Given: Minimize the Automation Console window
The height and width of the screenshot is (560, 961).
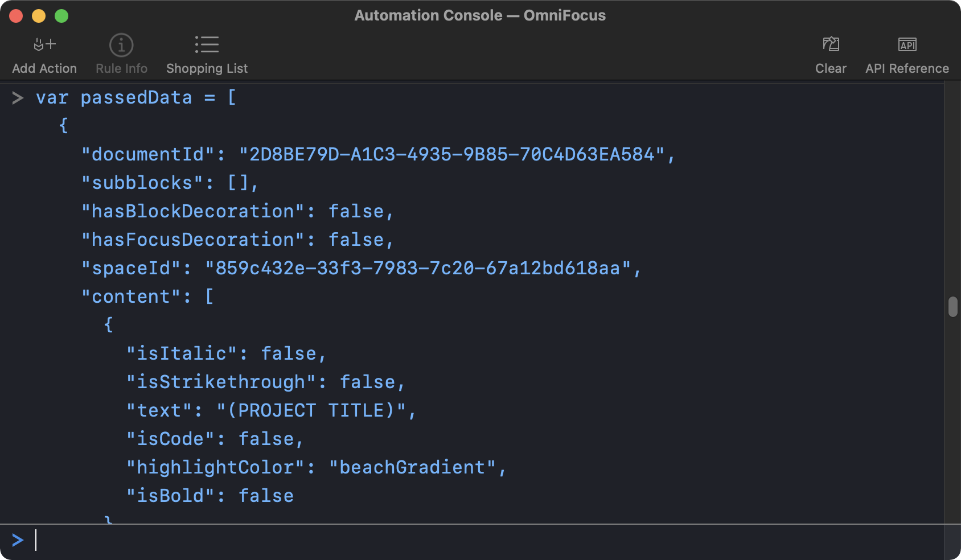Looking at the screenshot, I should pyautogui.click(x=39, y=16).
